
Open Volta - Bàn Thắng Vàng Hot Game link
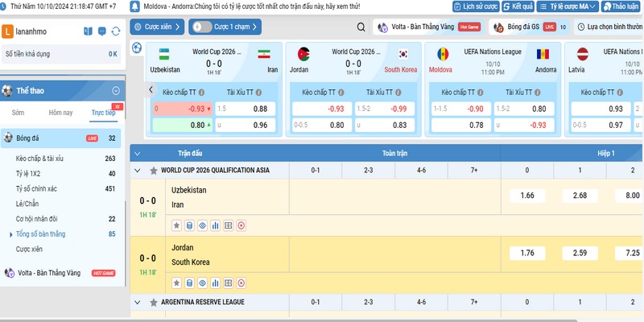[429, 27]
